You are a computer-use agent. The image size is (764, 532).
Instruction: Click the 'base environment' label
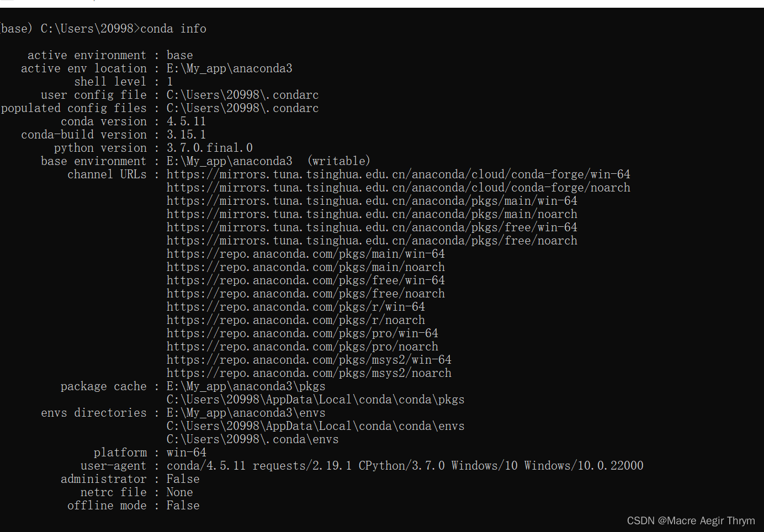[x=94, y=161]
